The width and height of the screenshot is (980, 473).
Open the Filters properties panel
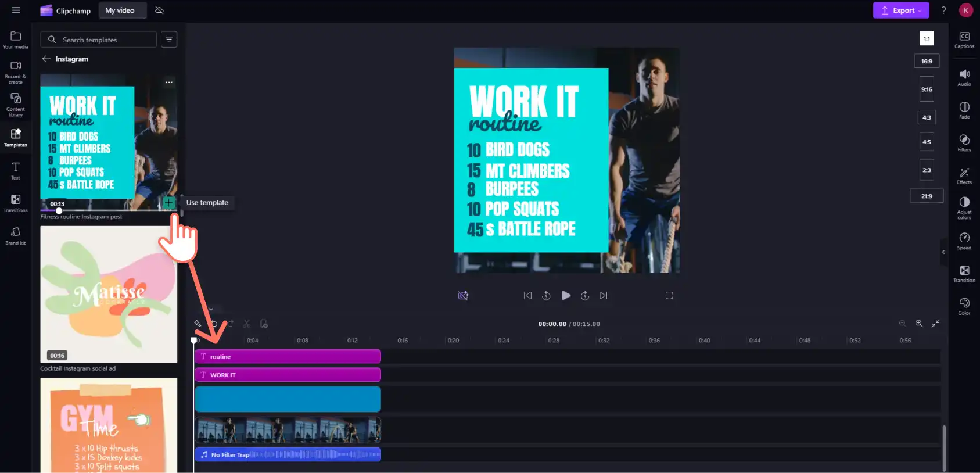coord(964,143)
